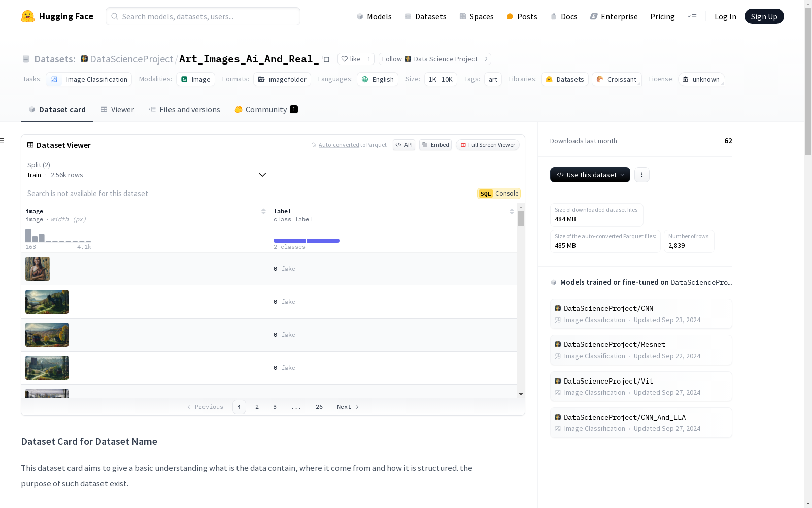
Task: Select the art tag
Action: pos(493,79)
